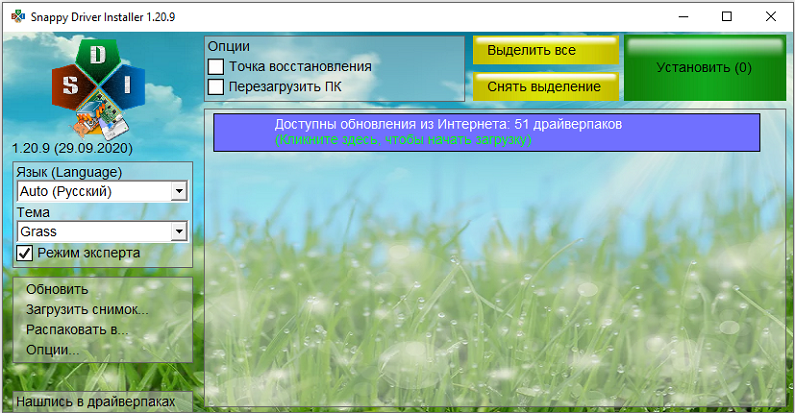
Task: Close the Snappy Driver Installer window
Action: pos(772,16)
